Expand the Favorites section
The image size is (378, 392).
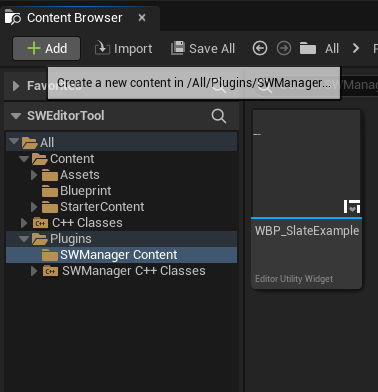16,86
